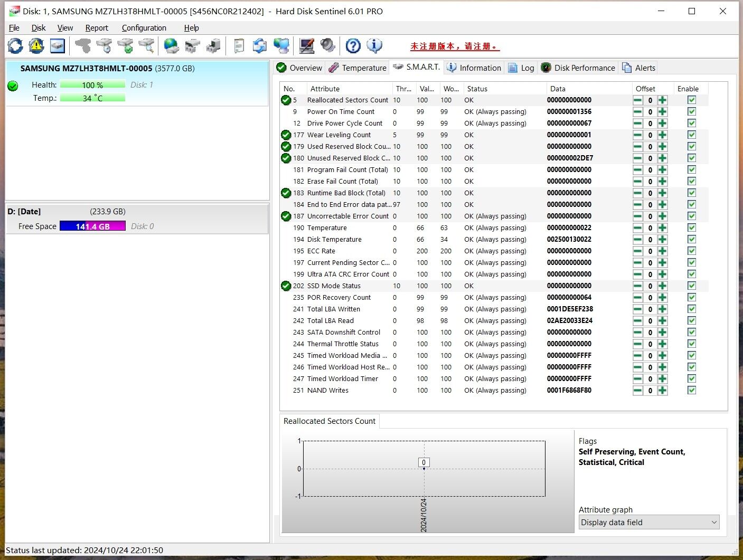Switch to the Overview tab

[x=299, y=68]
